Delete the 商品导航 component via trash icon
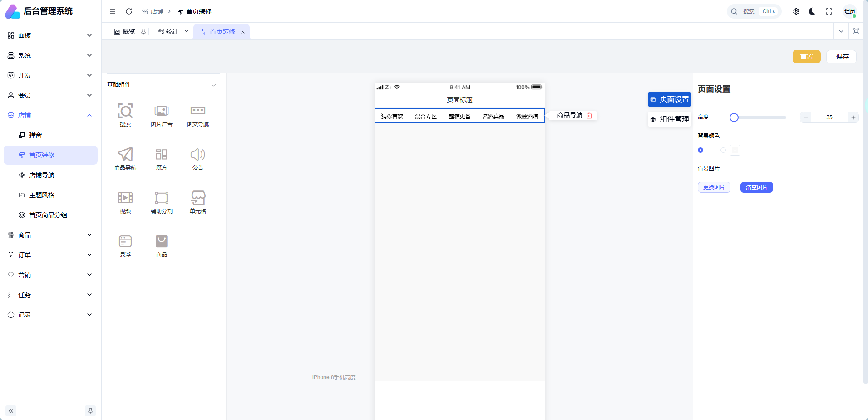Viewport: 868px width, 420px height. [589, 116]
